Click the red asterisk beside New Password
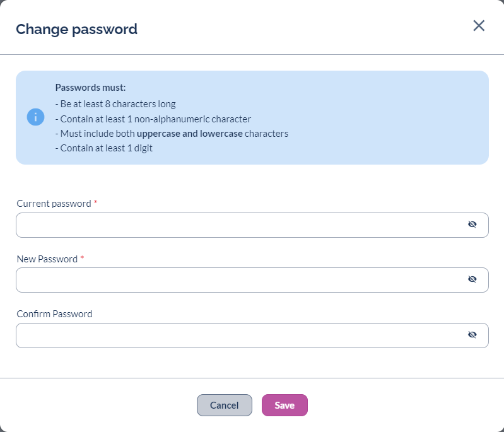Viewport: 504px width, 432px height. coord(82,259)
